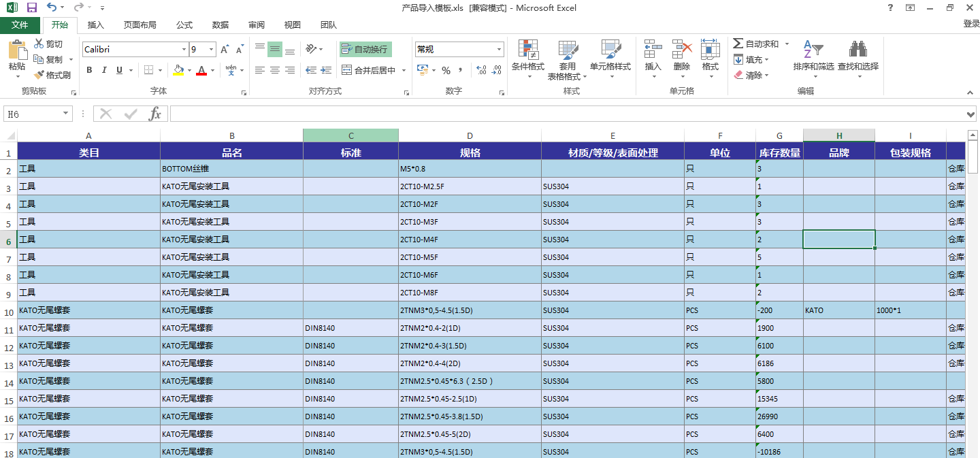Toggle bold formatting on selected cell
Screen dimensions: 980x458
coord(89,70)
